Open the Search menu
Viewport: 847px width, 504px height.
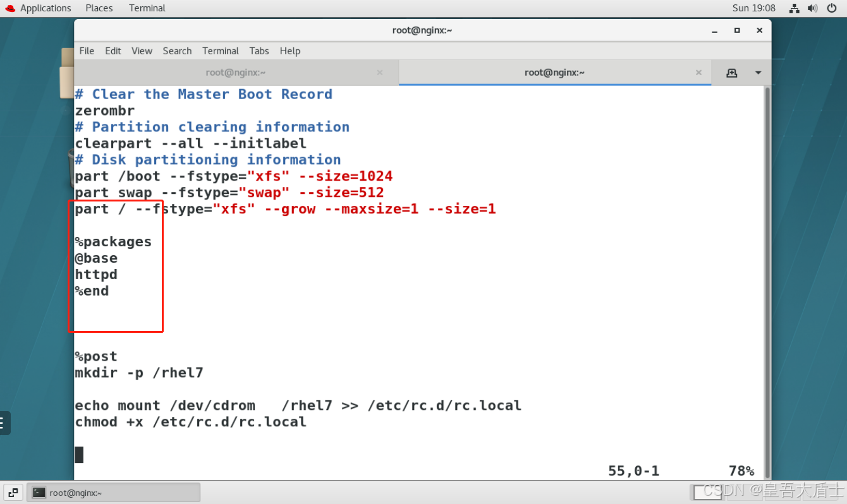pyautogui.click(x=177, y=51)
